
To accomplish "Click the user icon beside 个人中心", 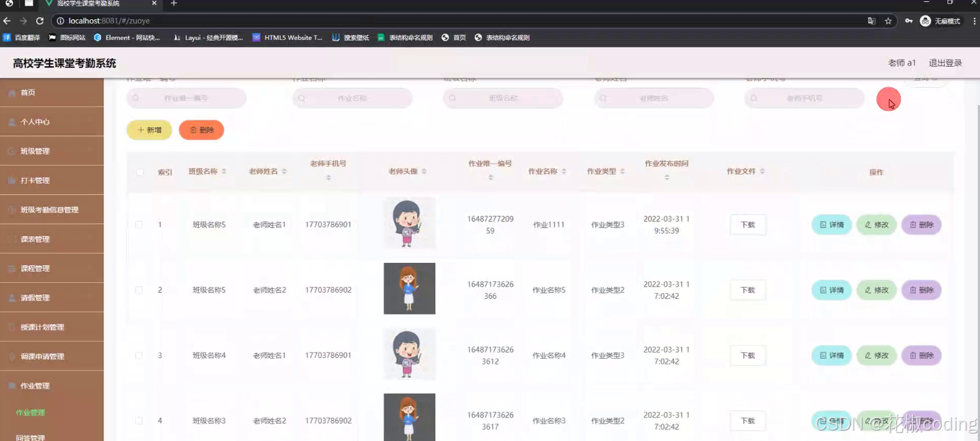I will point(12,122).
